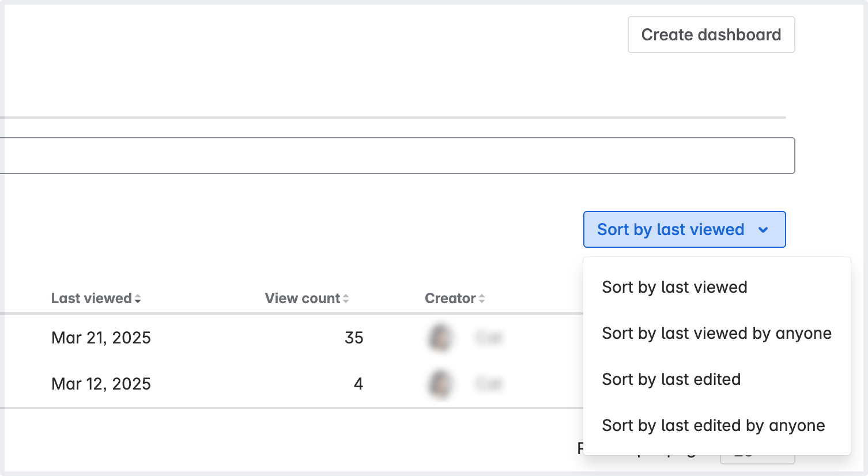Click the view count value 4
Viewport: 868px width, 476px height.
click(358, 384)
